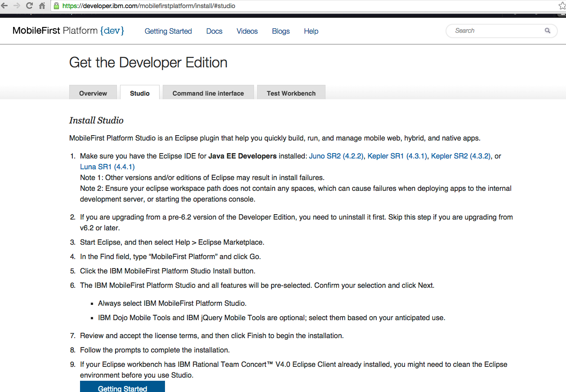Click 'Click the IBM MobileFirst Platform Studio Install button' step

tap(168, 271)
